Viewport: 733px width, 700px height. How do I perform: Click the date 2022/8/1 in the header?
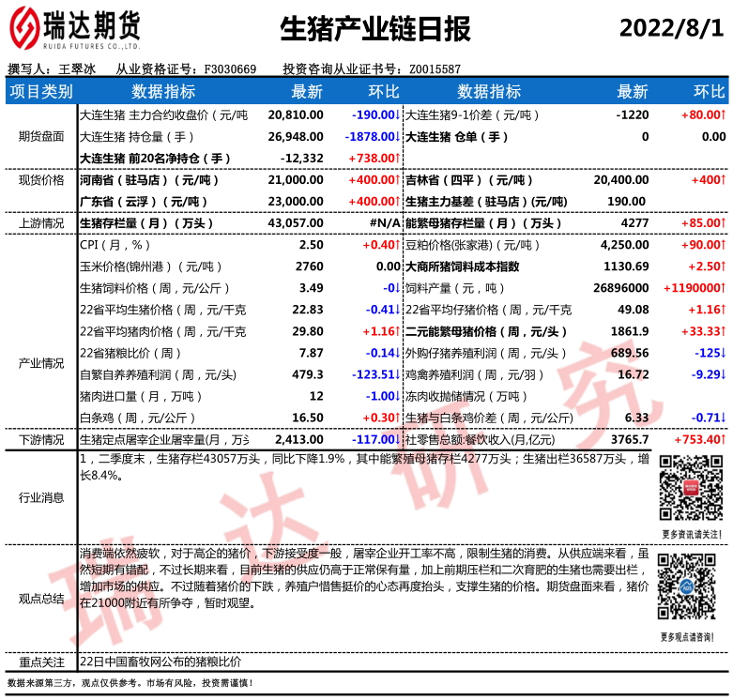pos(671,27)
